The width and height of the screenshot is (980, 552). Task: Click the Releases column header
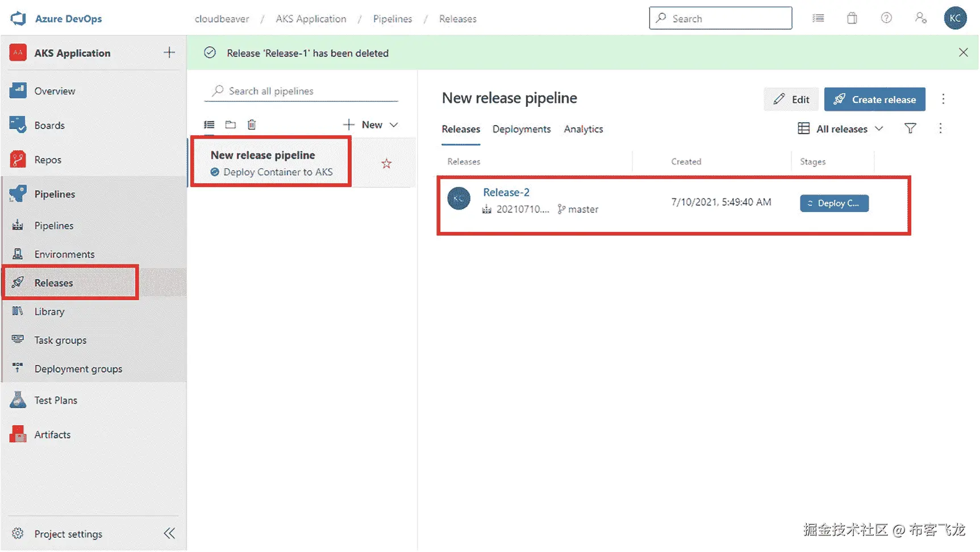(464, 161)
